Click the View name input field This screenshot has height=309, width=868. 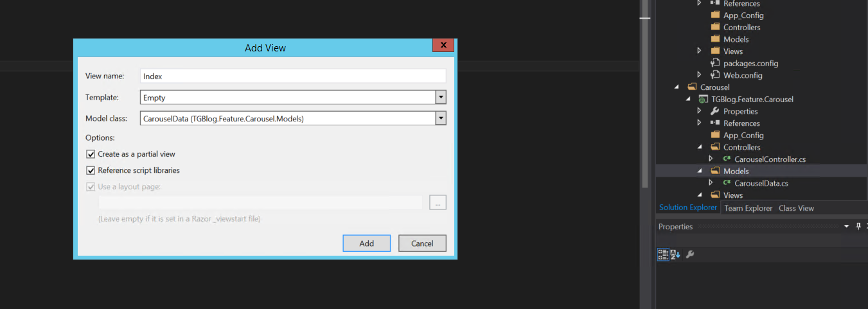(293, 76)
